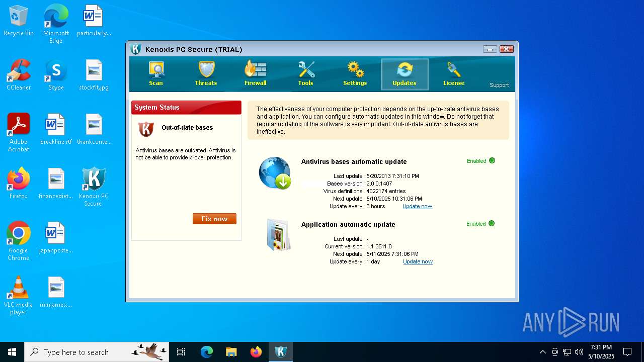The image size is (644, 362).
Task: Click the volume speaker tray icon
Action: 579,352
